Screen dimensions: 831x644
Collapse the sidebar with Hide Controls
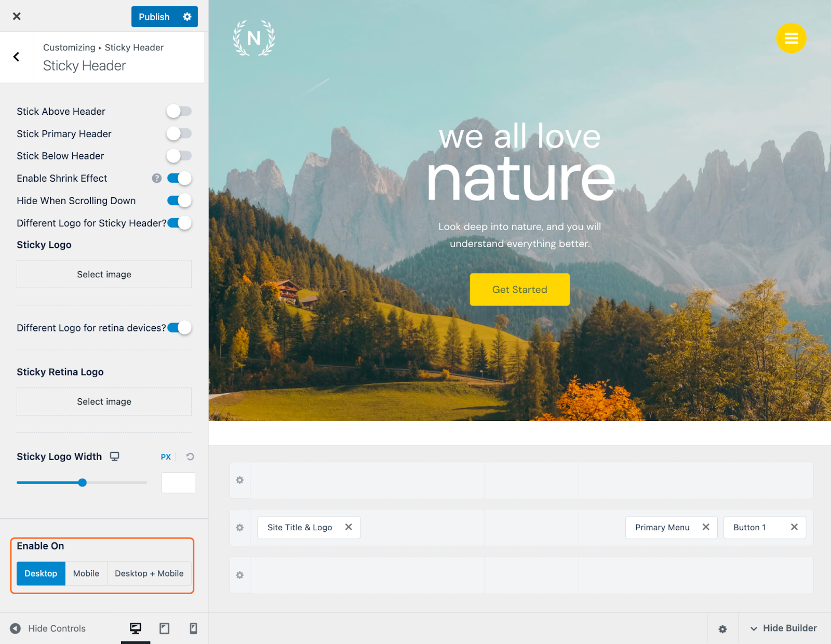[48, 628]
